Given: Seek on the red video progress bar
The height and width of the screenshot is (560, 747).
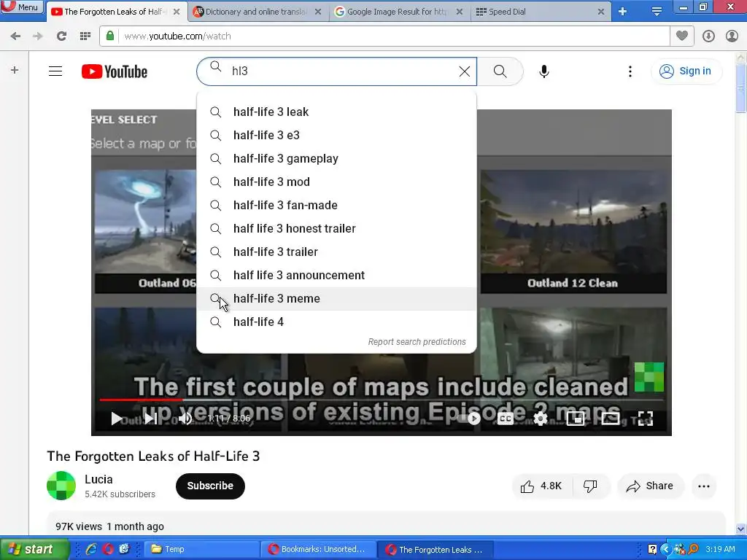Looking at the screenshot, I should tap(381, 400).
